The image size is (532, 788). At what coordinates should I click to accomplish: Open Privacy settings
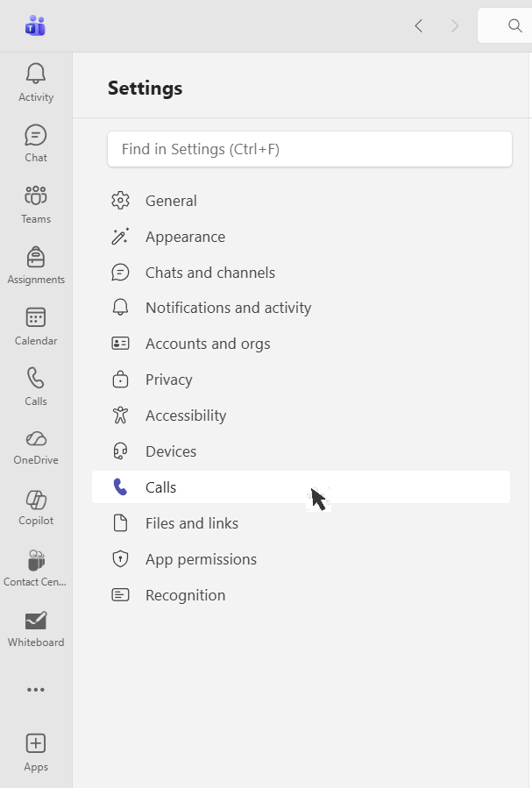(x=301, y=380)
